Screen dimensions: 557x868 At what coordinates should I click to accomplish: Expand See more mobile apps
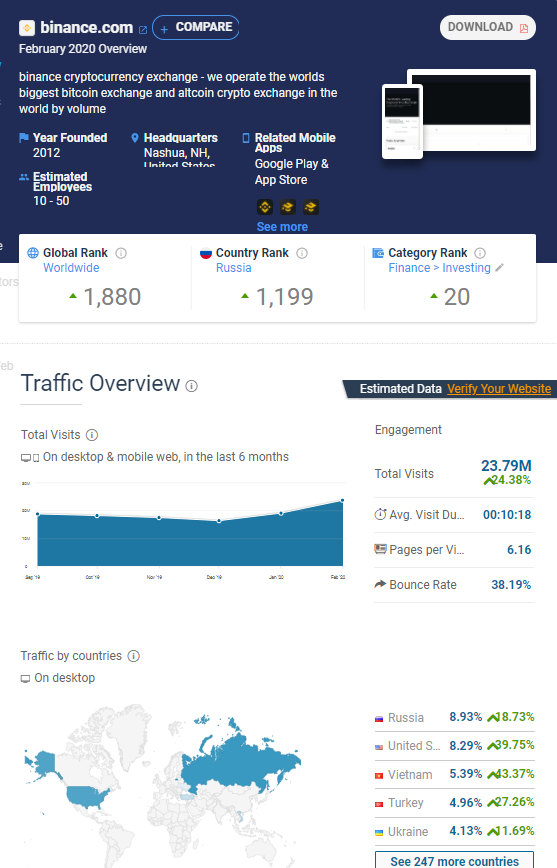pyautogui.click(x=282, y=226)
